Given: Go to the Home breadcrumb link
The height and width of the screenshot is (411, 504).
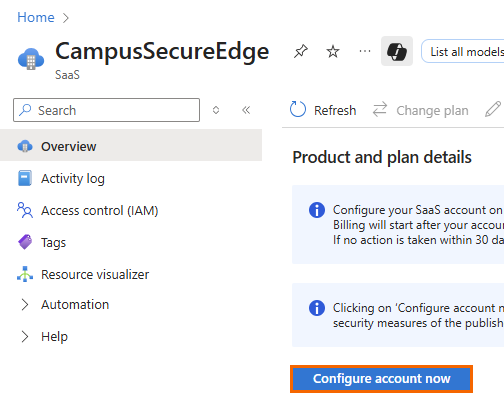Looking at the screenshot, I should click(36, 17).
